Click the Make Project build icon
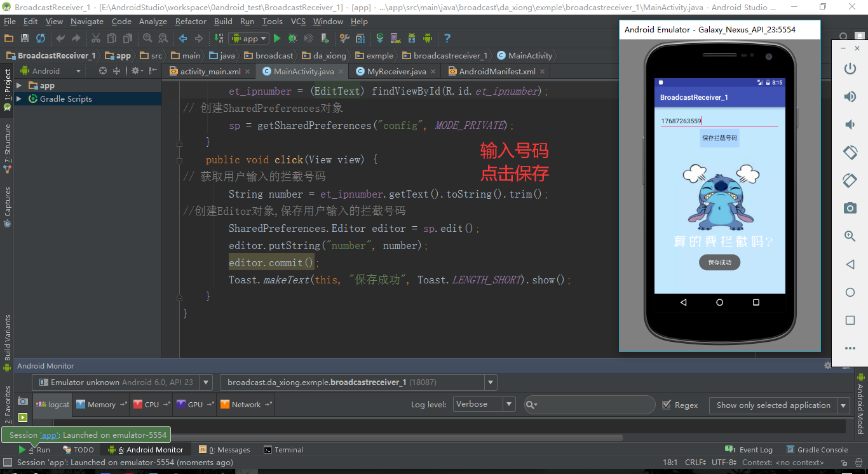 219,38
